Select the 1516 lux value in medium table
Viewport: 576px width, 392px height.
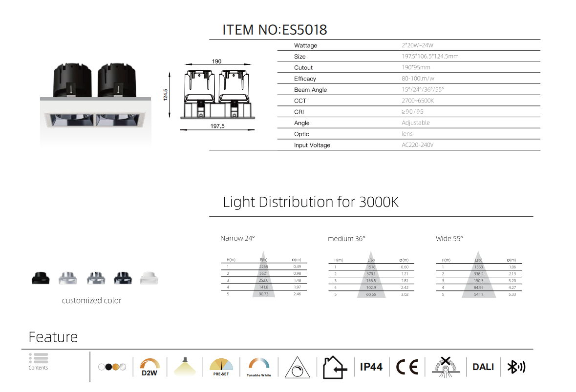pyautogui.click(x=371, y=267)
